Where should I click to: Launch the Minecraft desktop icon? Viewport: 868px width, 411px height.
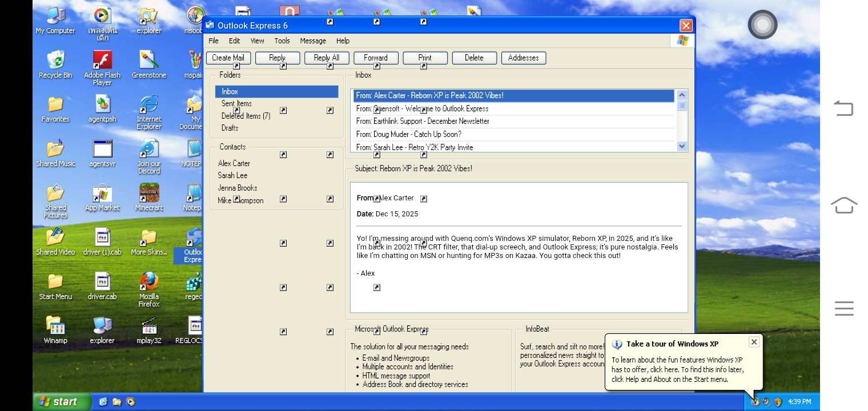(x=148, y=198)
